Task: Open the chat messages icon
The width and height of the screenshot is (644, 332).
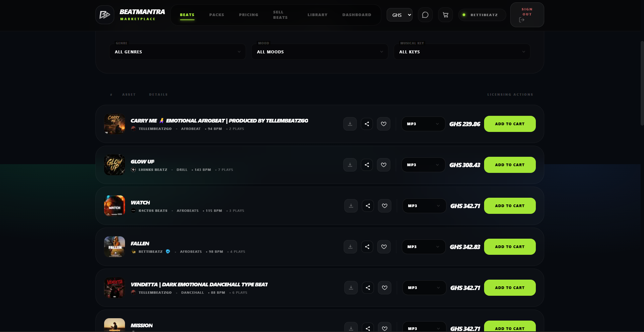Action: tap(425, 15)
